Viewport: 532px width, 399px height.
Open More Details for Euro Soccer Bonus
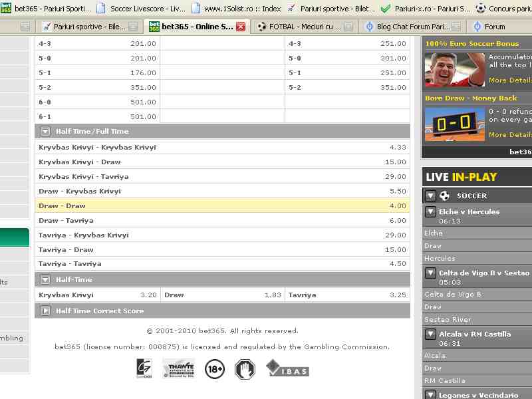(510, 80)
